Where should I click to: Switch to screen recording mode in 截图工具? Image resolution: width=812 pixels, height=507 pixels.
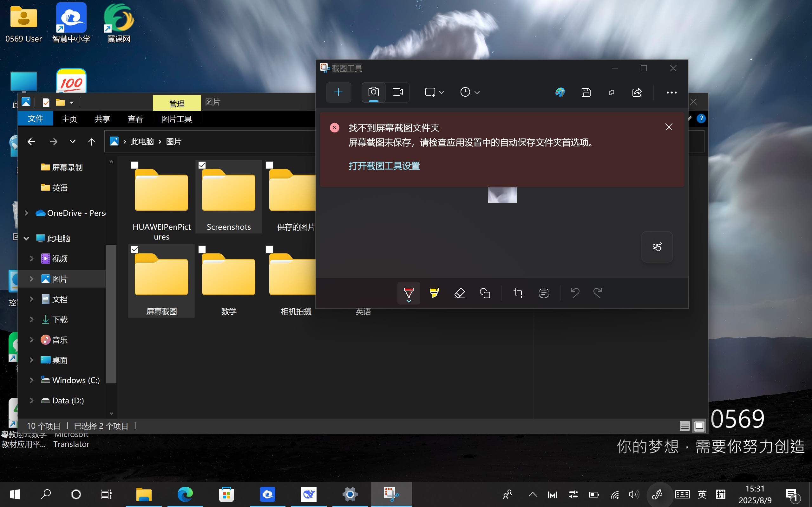397,92
